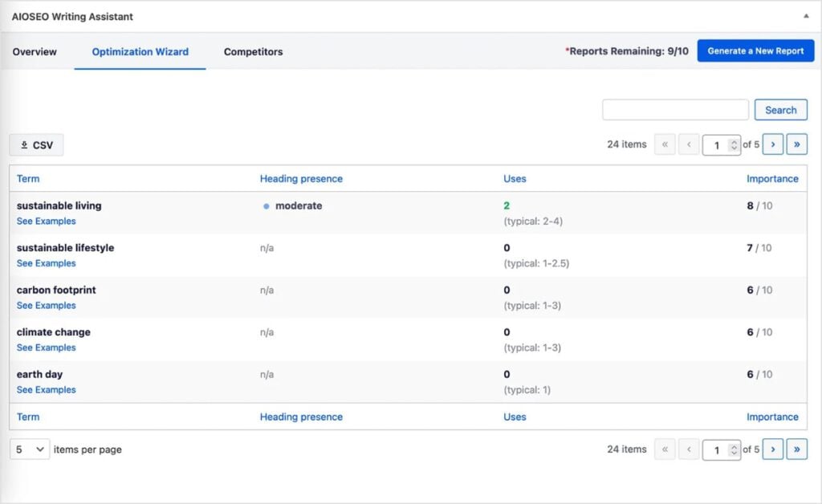Go to the next page of terms
Screen dimensions: 822x504
tap(772, 144)
